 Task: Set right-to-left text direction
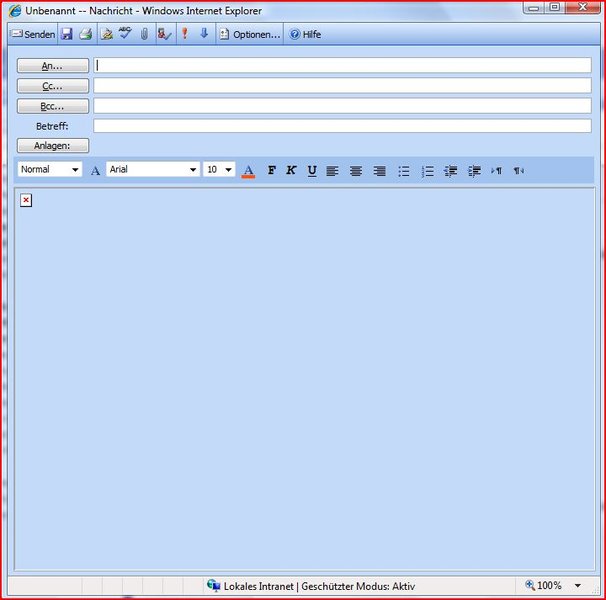(x=519, y=170)
